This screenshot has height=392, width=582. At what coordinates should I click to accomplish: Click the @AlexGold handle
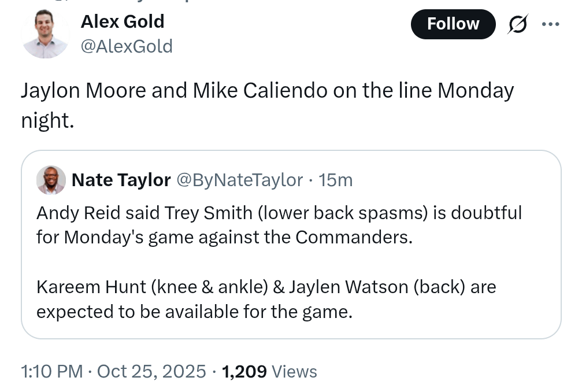click(x=127, y=46)
